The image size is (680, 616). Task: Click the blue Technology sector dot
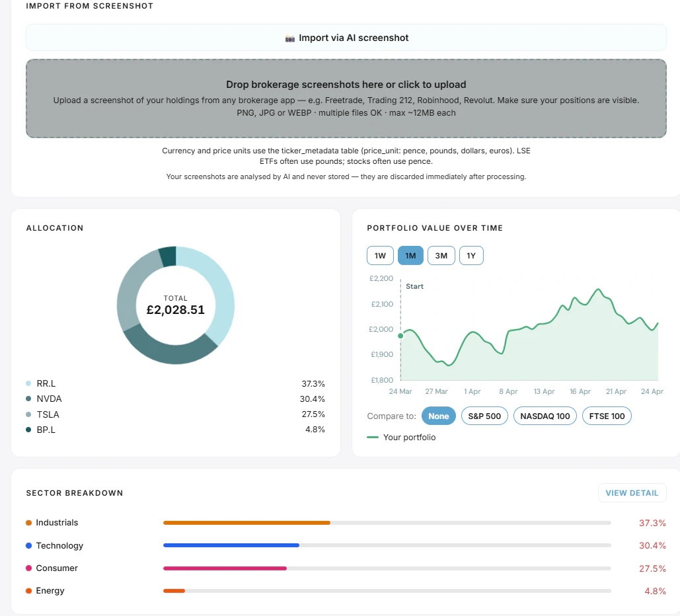tap(28, 546)
